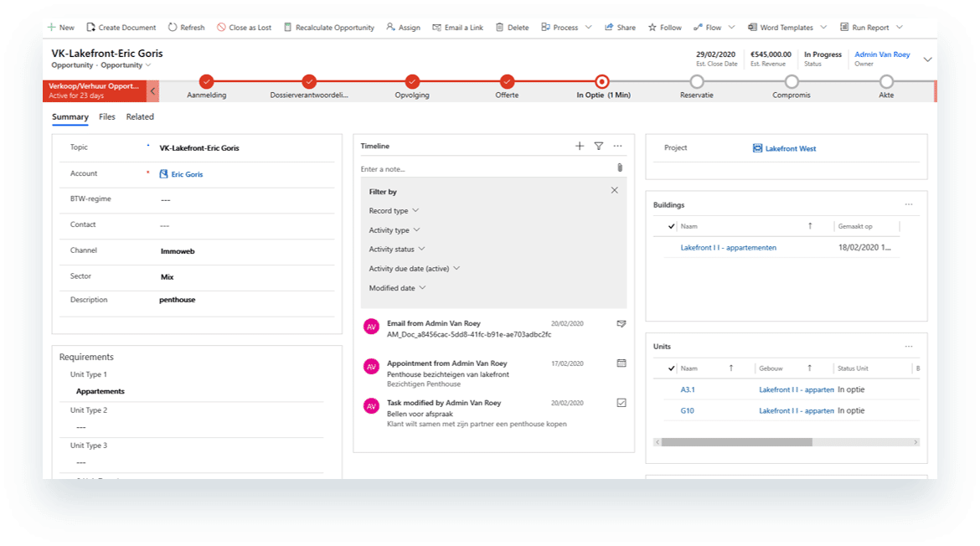Click the Lakefront West project icon
Viewport: 980px width, 546px height.
click(757, 149)
